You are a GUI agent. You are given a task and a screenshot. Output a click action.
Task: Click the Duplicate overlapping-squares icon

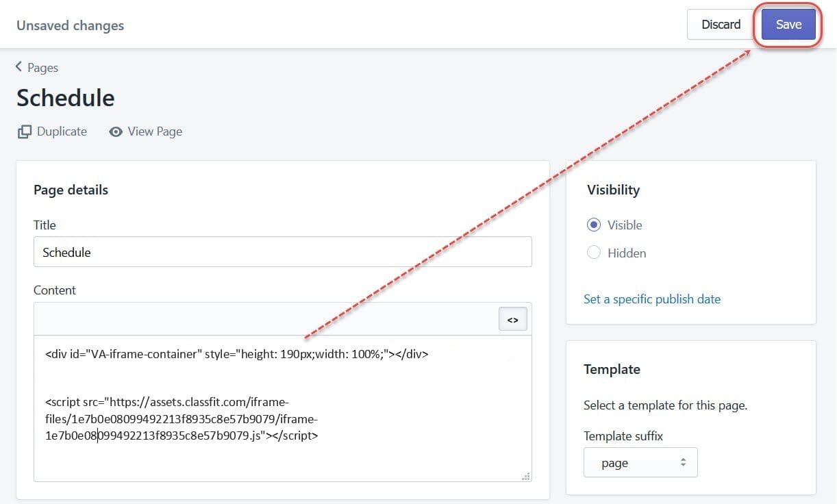click(x=25, y=131)
